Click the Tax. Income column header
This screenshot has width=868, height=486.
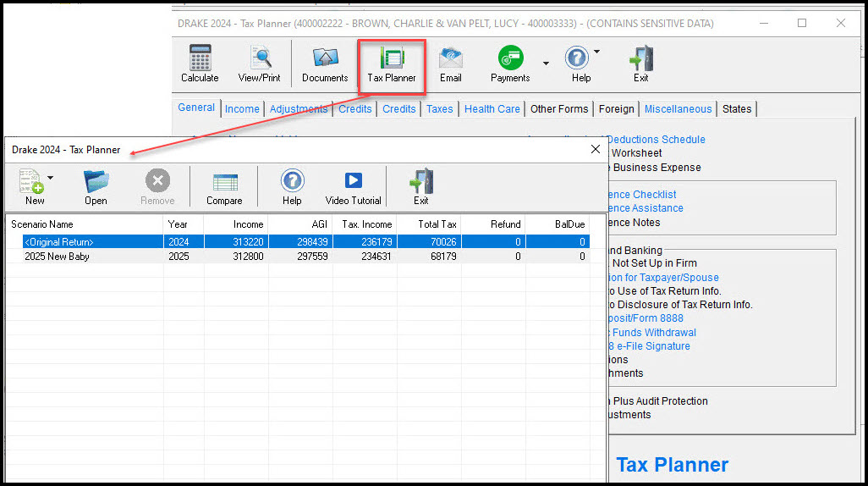[365, 224]
